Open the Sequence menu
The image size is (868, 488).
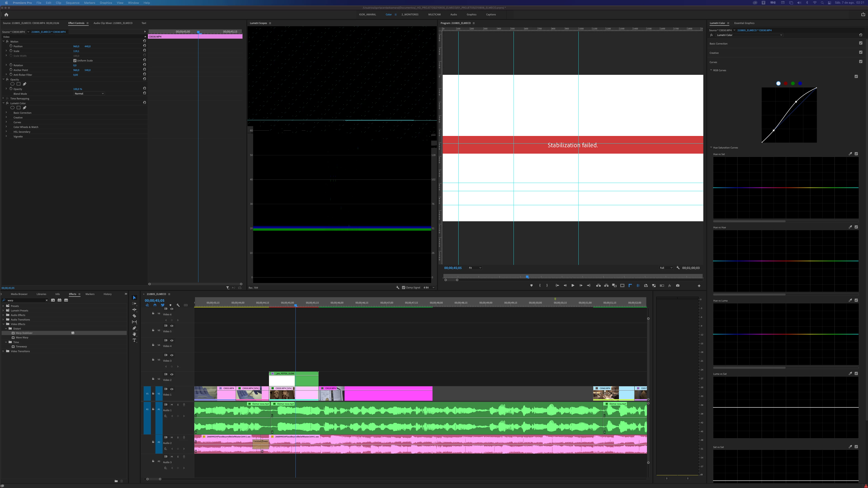pyautogui.click(x=72, y=3)
